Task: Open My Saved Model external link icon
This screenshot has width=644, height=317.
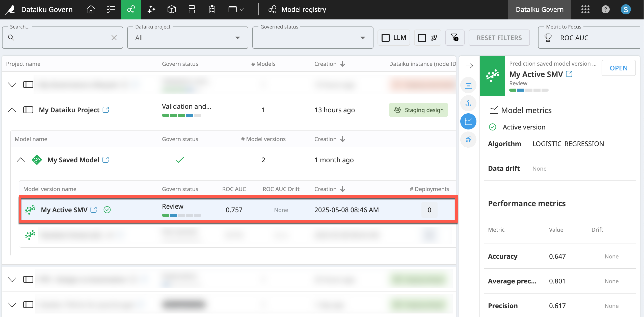Action: tap(105, 160)
